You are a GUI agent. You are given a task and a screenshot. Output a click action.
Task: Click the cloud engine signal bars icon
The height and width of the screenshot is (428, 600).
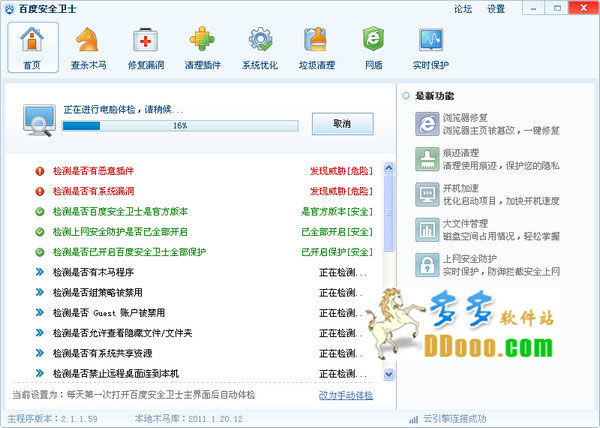point(413,420)
